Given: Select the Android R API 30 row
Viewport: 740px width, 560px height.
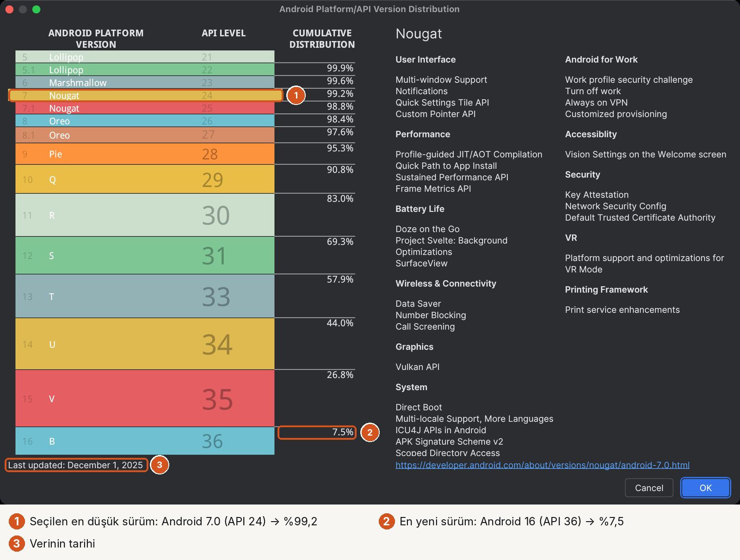Looking at the screenshot, I should point(145,215).
